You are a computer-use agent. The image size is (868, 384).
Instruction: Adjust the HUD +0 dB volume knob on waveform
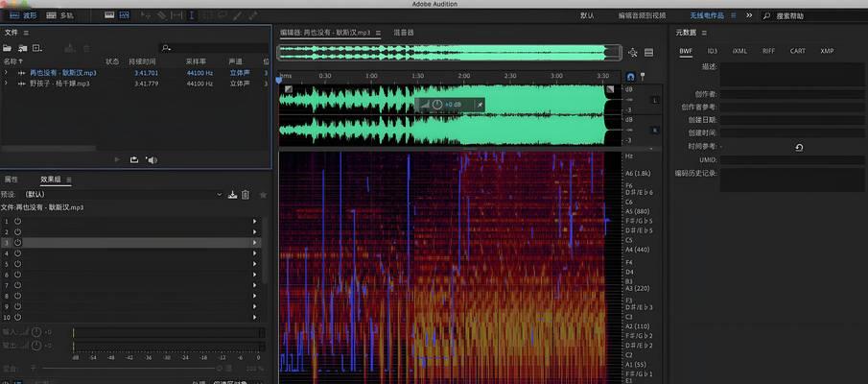[x=437, y=105]
